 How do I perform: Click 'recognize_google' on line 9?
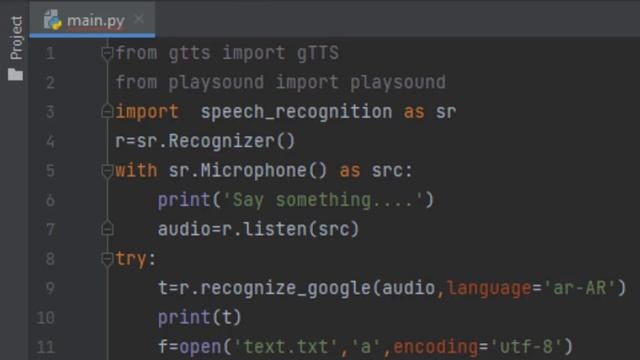click(286, 288)
